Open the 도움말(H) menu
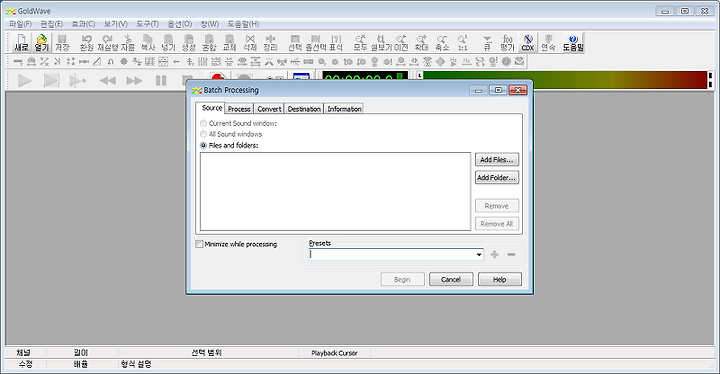720x374 pixels. [x=243, y=24]
